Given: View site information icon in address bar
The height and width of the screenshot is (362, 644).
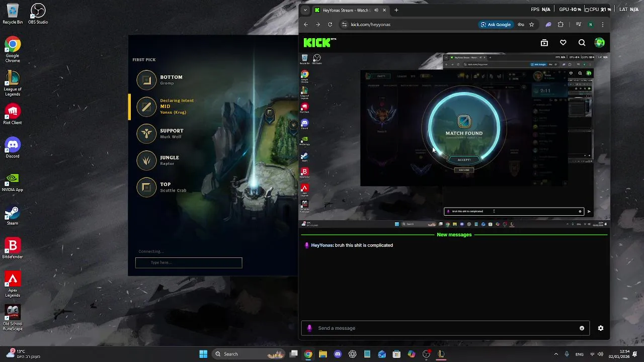Looking at the screenshot, I should 344,24.
